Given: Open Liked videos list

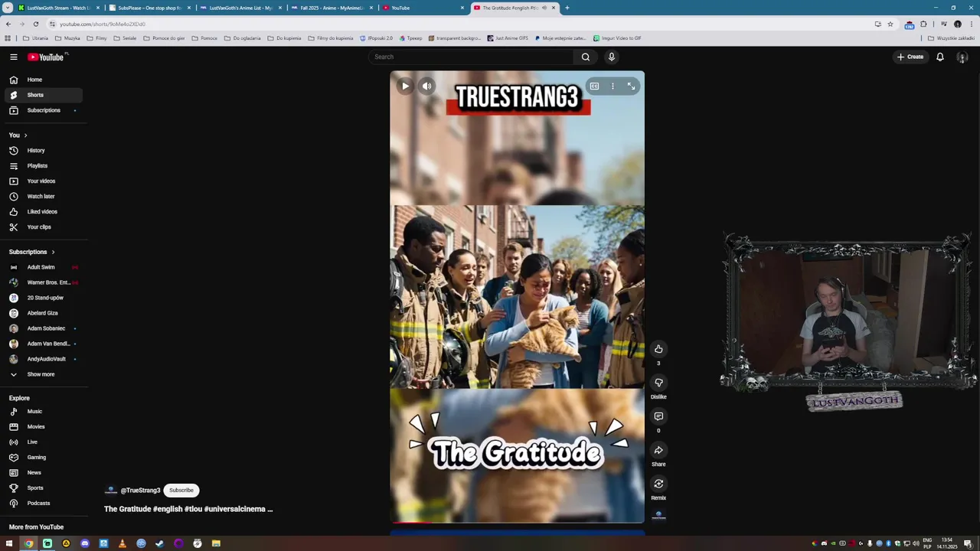Looking at the screenshot, I should (x=43, y=212).
